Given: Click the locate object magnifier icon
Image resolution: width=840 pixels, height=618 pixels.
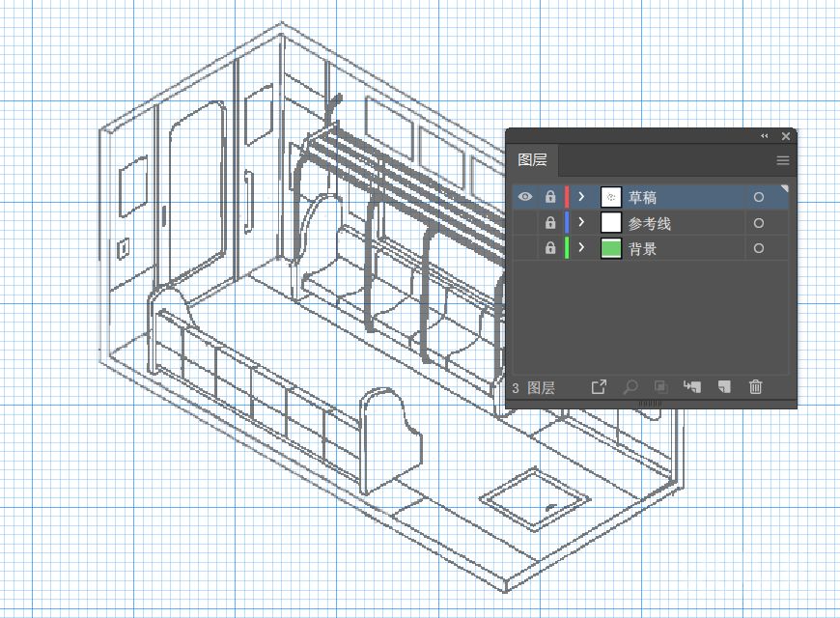Looking at the screenshot, I should 630,386.
